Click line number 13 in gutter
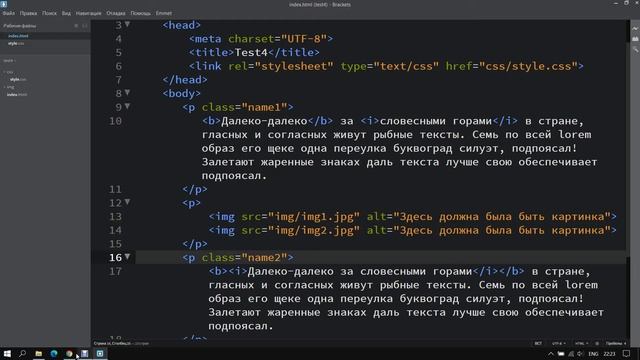640x360 pixels. [115, 217]
